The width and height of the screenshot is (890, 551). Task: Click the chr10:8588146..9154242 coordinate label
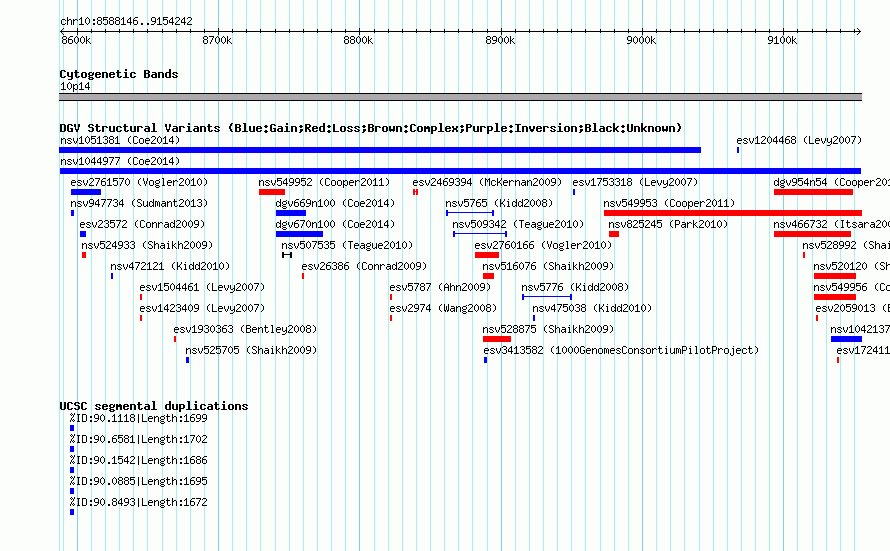coord(126,21)
